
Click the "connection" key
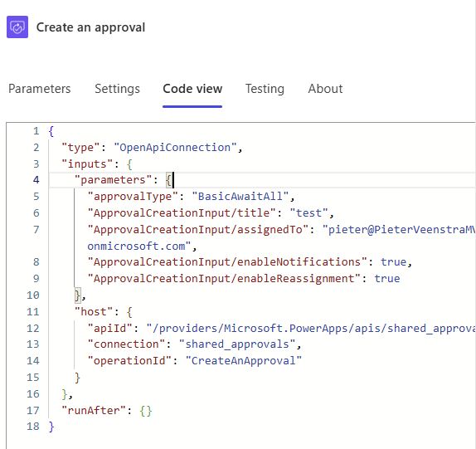126,344
